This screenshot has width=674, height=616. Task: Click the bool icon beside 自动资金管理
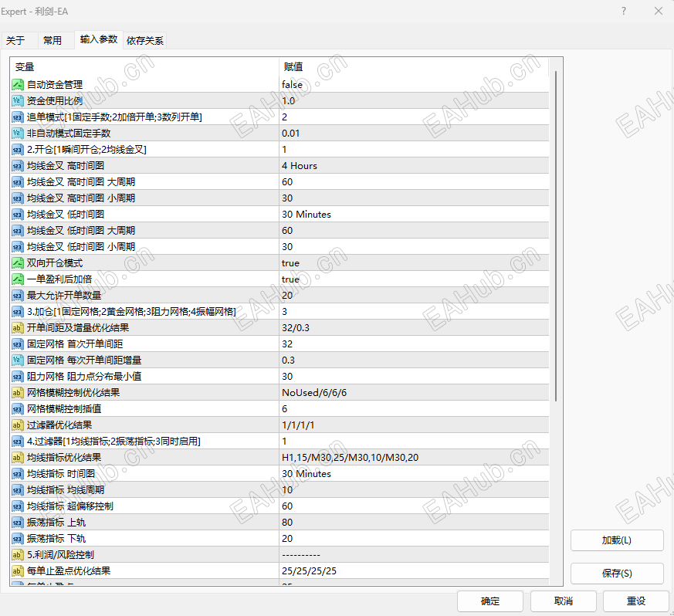click(x=17, y=85)
